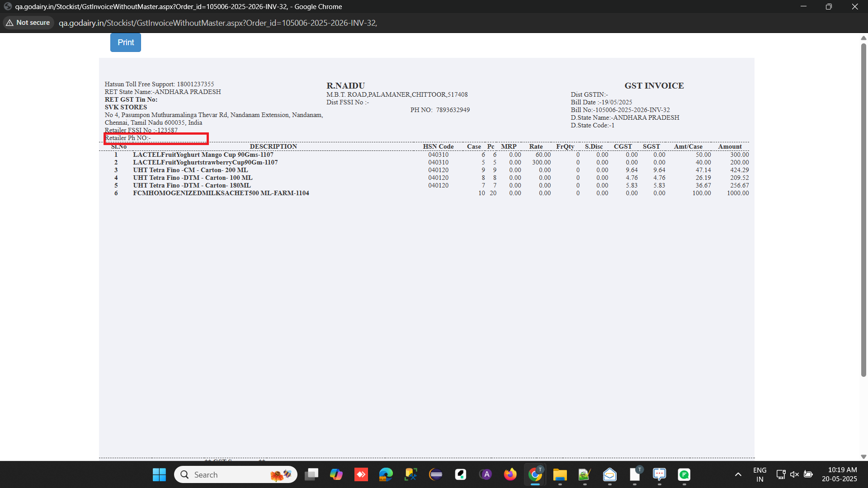Image resolution: width=868 pixels, height=488 pixels.
Task: Click the SVK STORES retailer name
Action: (126, 107)
